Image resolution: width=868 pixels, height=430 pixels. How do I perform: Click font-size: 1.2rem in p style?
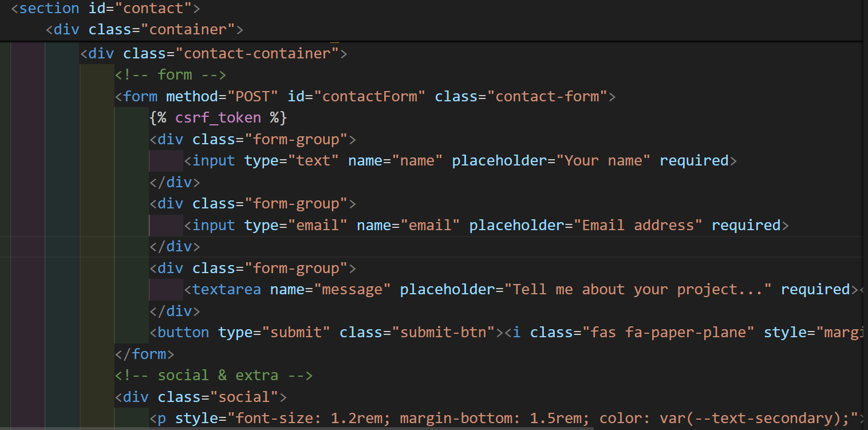pos(309,419)
